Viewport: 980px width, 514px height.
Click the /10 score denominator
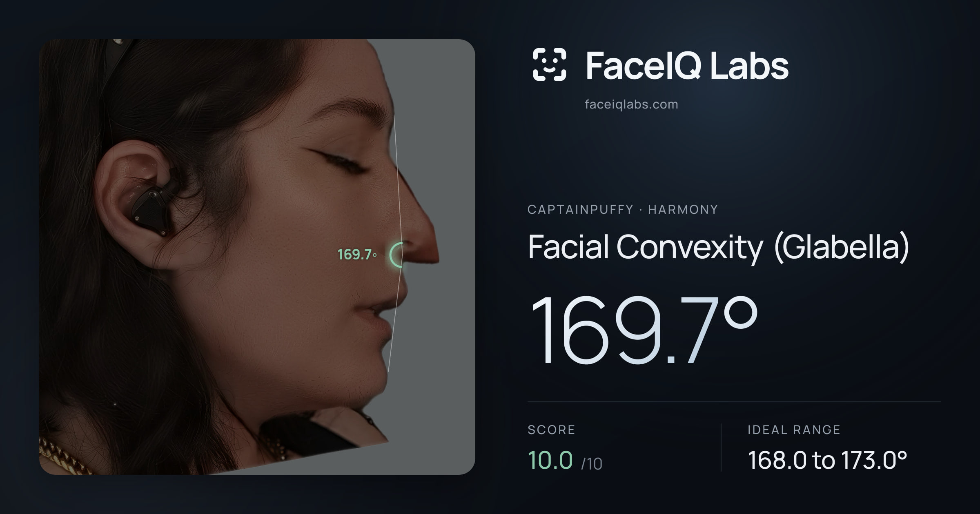pos(592,464)
